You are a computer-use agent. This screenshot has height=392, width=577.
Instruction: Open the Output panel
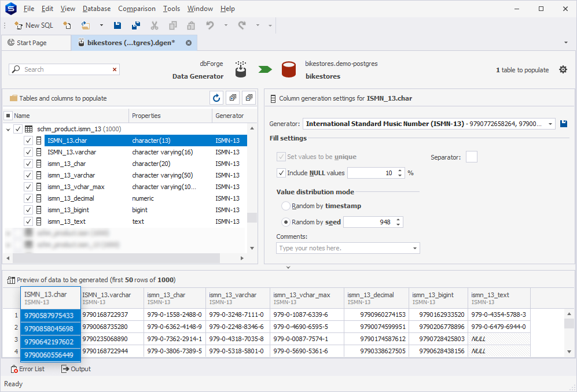(x=76, y=369)
